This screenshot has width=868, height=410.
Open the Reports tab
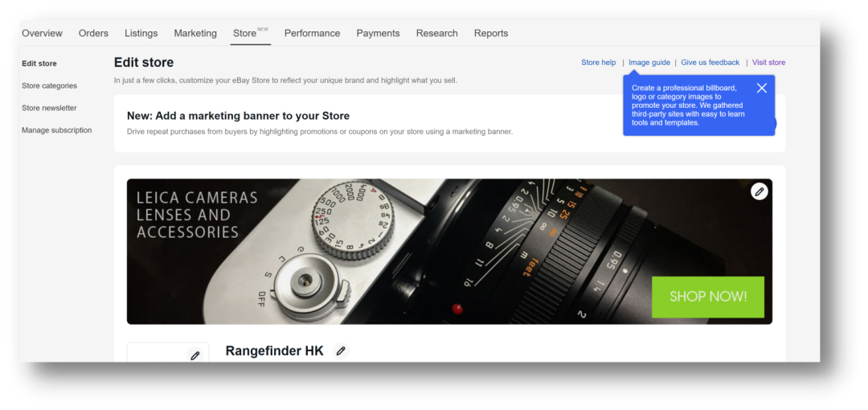(x=490, y=34)
